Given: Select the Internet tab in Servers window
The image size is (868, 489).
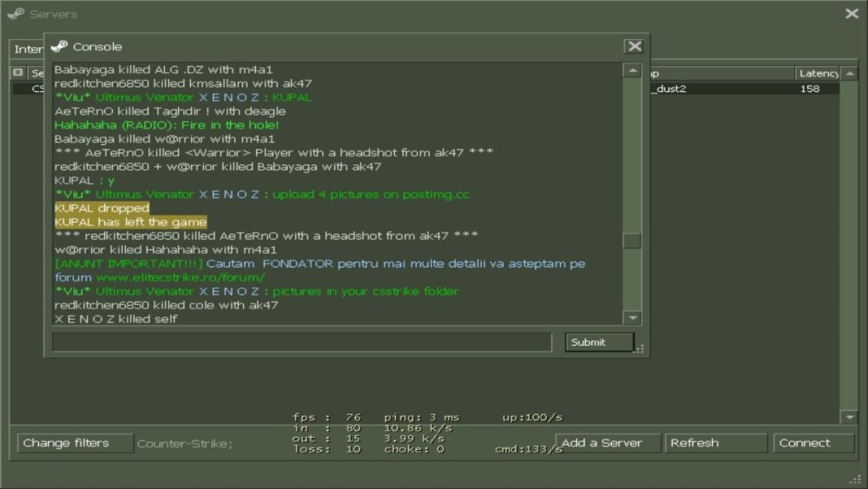Looking at the screenshot, I should coord(28,50).
